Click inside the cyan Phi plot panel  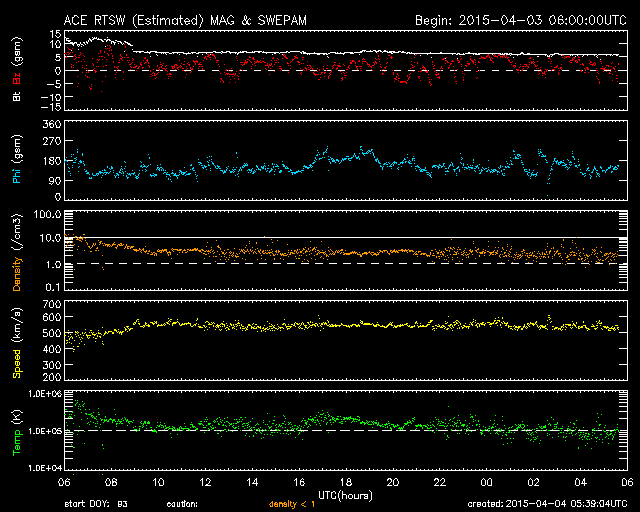point(346,160)
